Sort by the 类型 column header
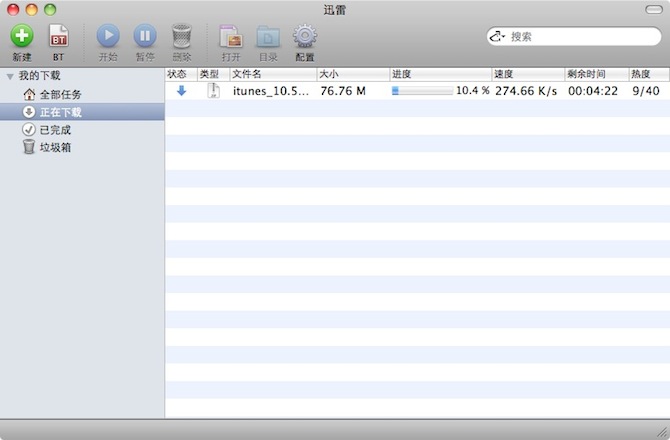This screenshot has height=440, width=670. pyautogui.click(x=214, y=74)
